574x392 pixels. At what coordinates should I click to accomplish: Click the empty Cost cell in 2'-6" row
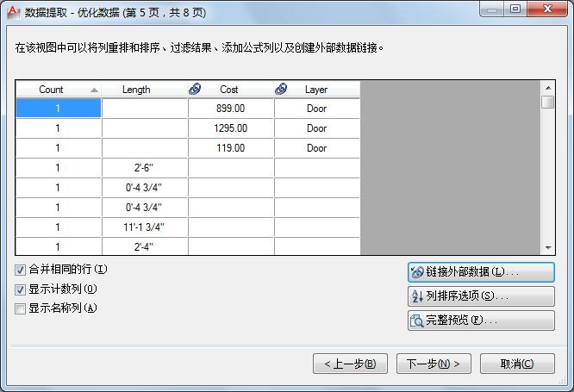(x=231, y=168)
